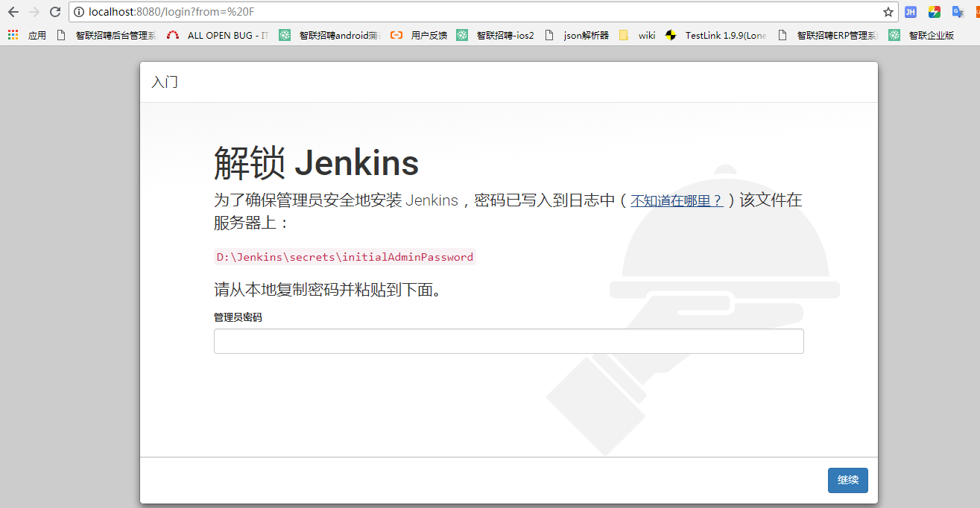980x508 pixels.
Task: Open the 用户反馈 bookmark
Action: tap(419, 35)
